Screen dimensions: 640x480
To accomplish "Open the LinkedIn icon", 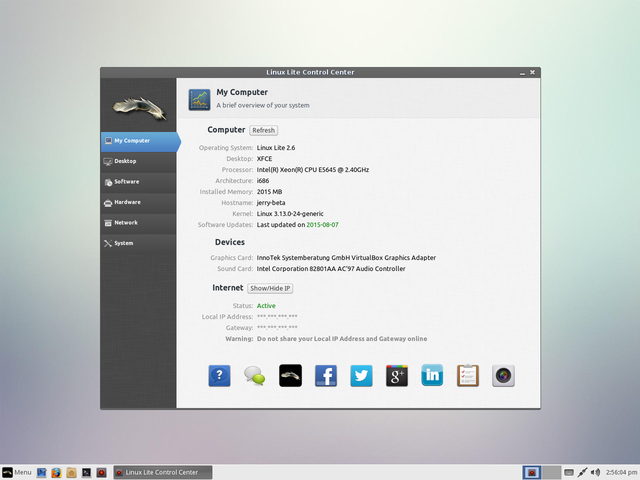I will (x=432, y=376).
